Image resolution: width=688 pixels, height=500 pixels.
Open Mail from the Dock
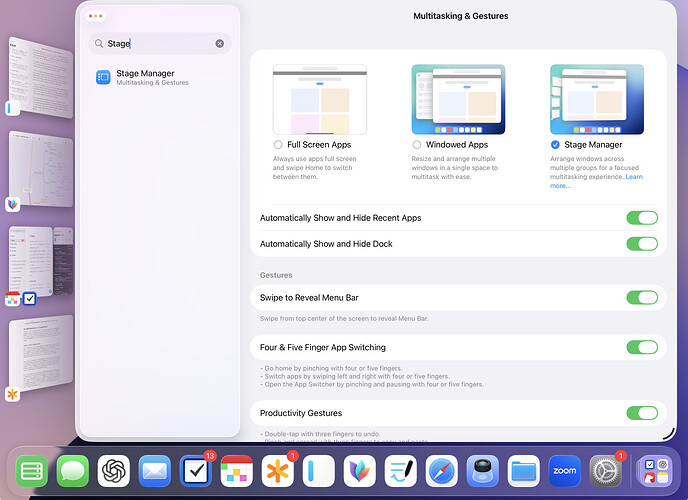click(x=155, y=471)
